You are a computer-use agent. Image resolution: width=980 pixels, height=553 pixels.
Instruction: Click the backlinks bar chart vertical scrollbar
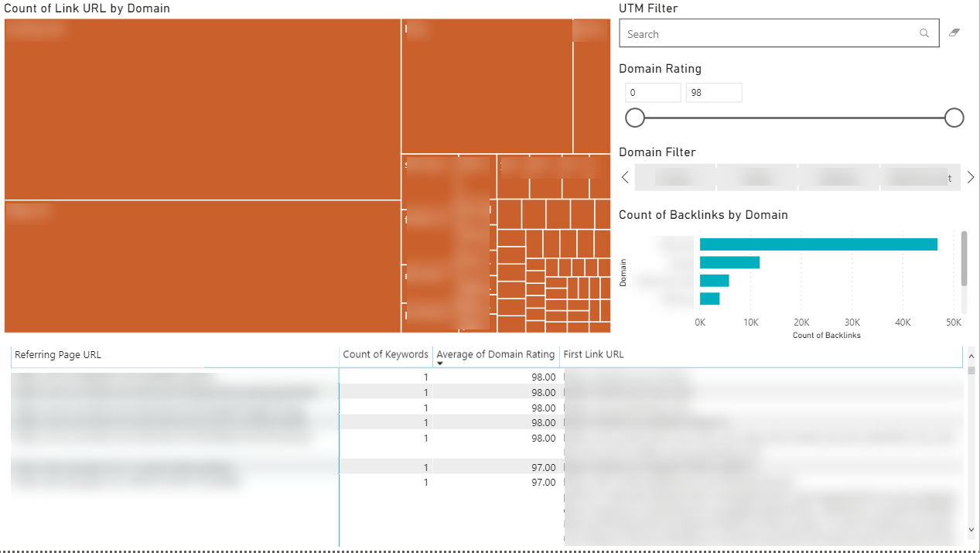(964, 259)
